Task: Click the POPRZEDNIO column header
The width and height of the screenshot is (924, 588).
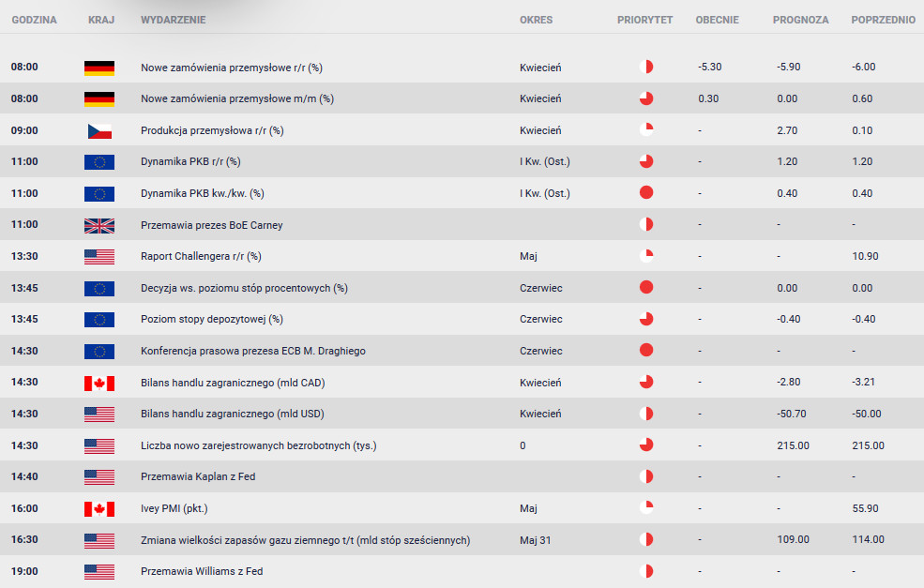Action: pos(884,20)
